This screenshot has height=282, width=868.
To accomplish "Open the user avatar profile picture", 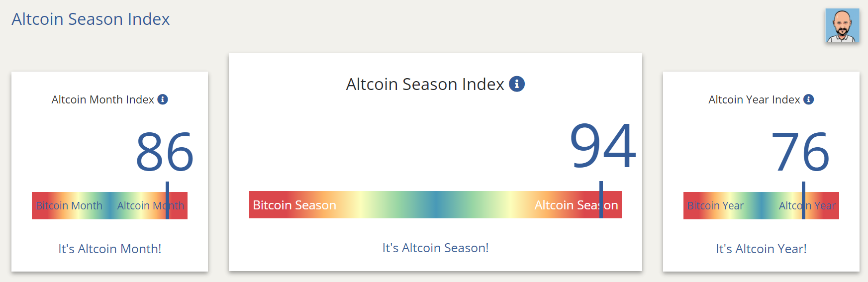I will click(842, 25).
